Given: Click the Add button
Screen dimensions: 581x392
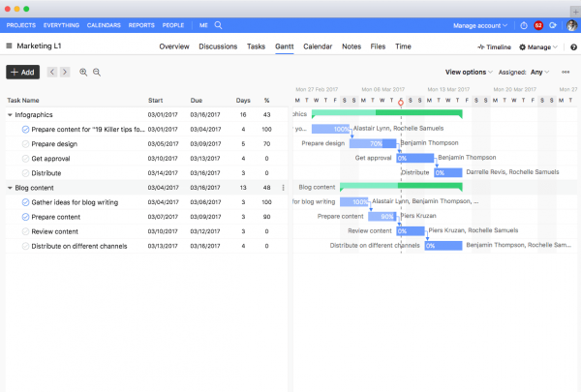Looking at the screenshot, I should point(23,73).
